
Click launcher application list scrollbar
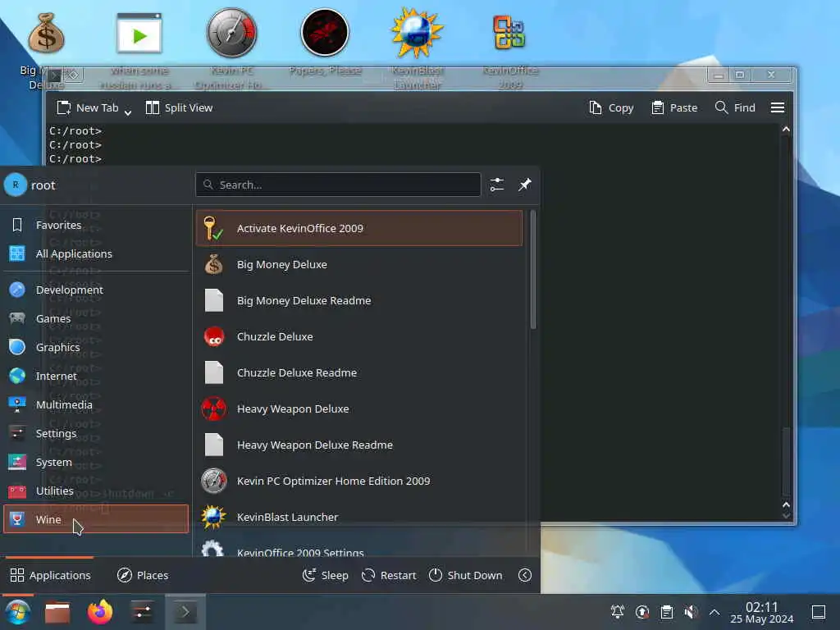click(x=532, y=270)
